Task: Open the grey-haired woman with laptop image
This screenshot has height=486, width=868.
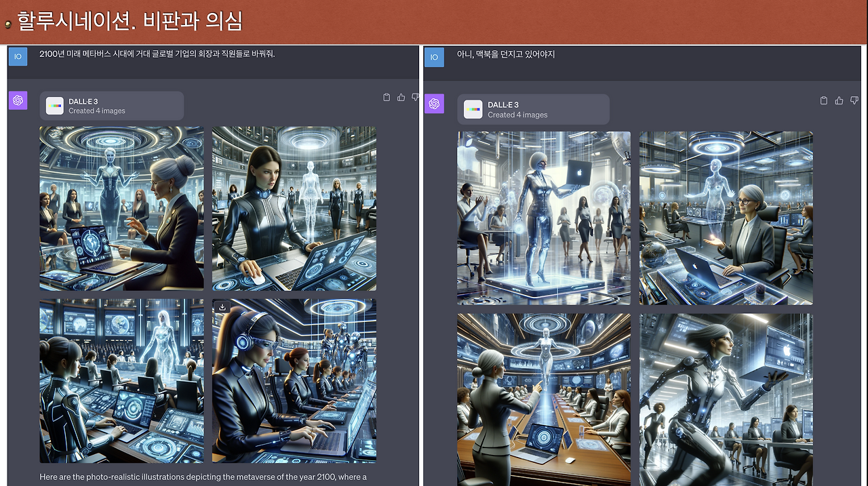Action: 725,217
